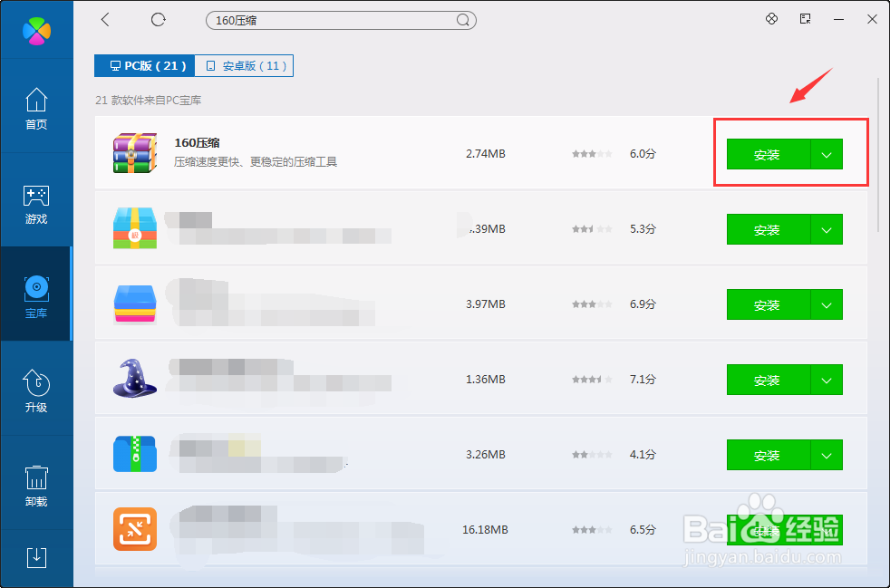Open the download manager icon at sidebar bottom
The width and height of the screenshot is (890, 588).
coord(36,558)
